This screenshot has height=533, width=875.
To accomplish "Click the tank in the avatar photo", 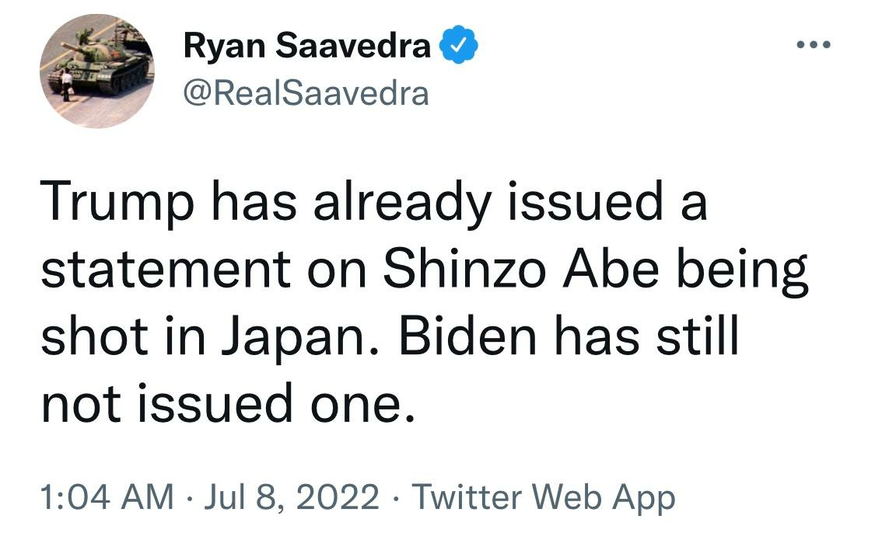I will [95, 62].
